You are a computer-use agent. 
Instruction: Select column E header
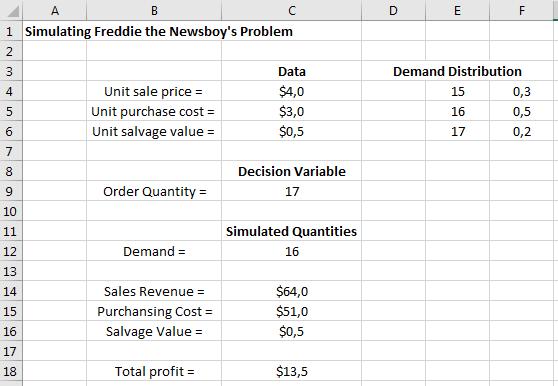click(x=457, y=11)
